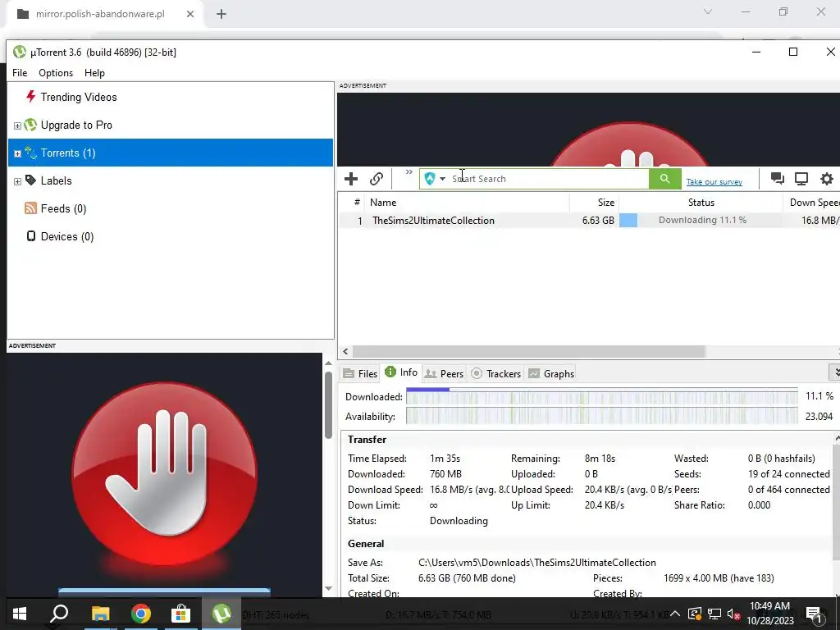Screen dimensions: 840x630
Task: Show hidden system tray icons
Action: [x=675, y=614]
